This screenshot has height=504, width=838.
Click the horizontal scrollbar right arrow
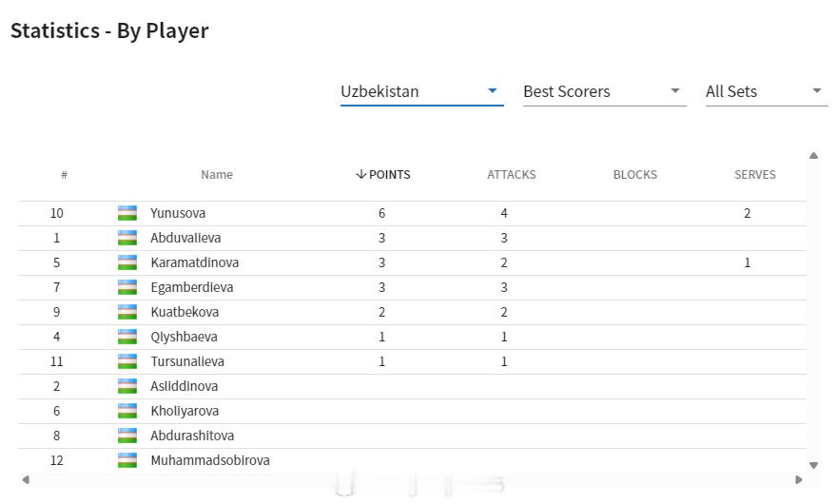tap(799, 480)
